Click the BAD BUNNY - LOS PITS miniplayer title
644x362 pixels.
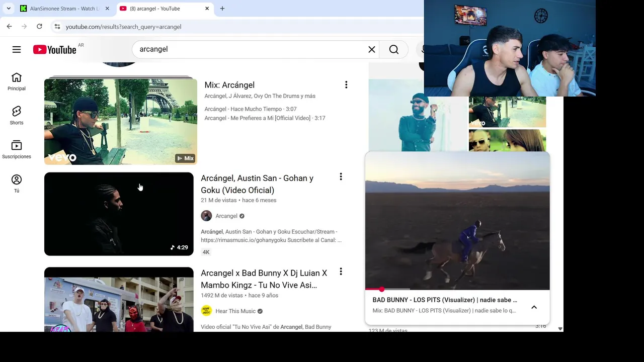pyautogui.click(x=445, y=300)
